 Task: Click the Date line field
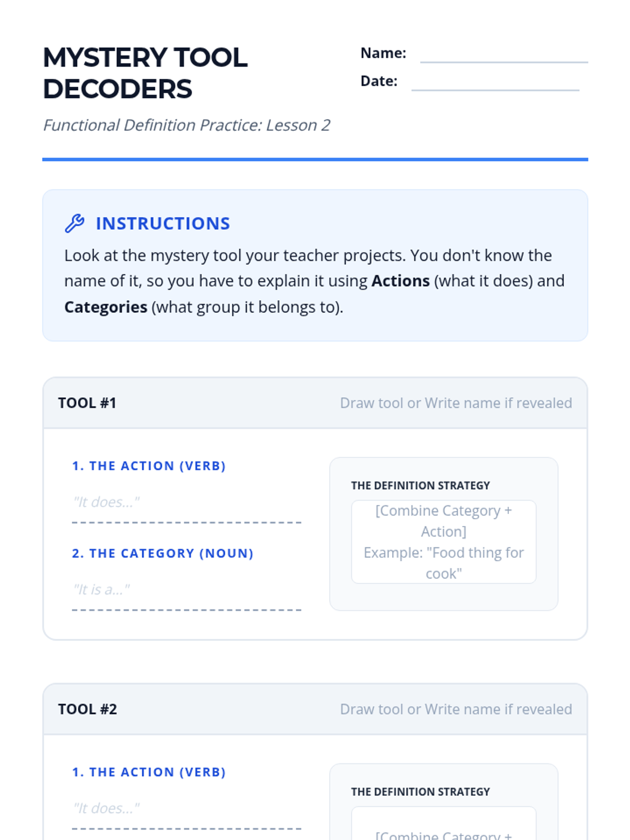pos(495,82)
